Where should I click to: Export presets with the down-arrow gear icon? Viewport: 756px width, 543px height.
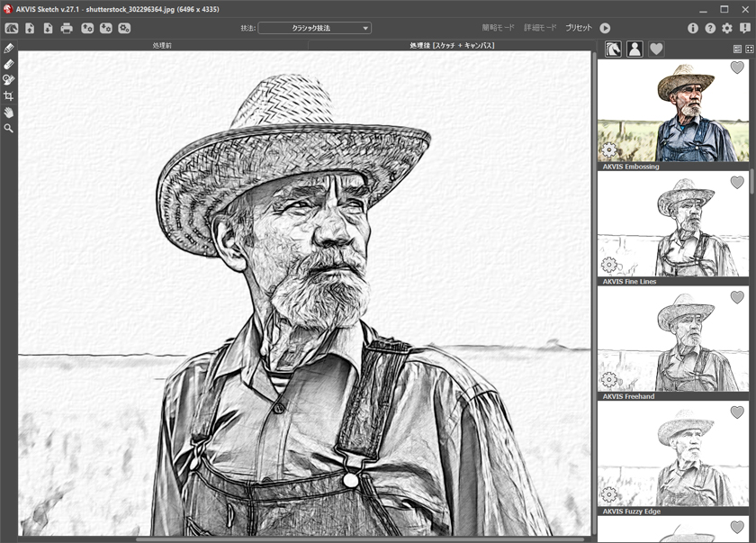tap(106, 28)
